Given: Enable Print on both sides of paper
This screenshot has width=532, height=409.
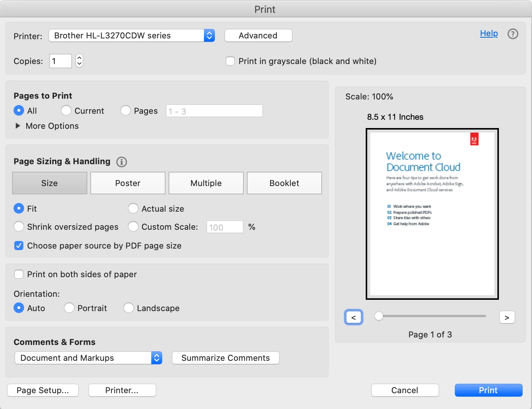Looking at the screenshot, I should [x=19, y=274].
